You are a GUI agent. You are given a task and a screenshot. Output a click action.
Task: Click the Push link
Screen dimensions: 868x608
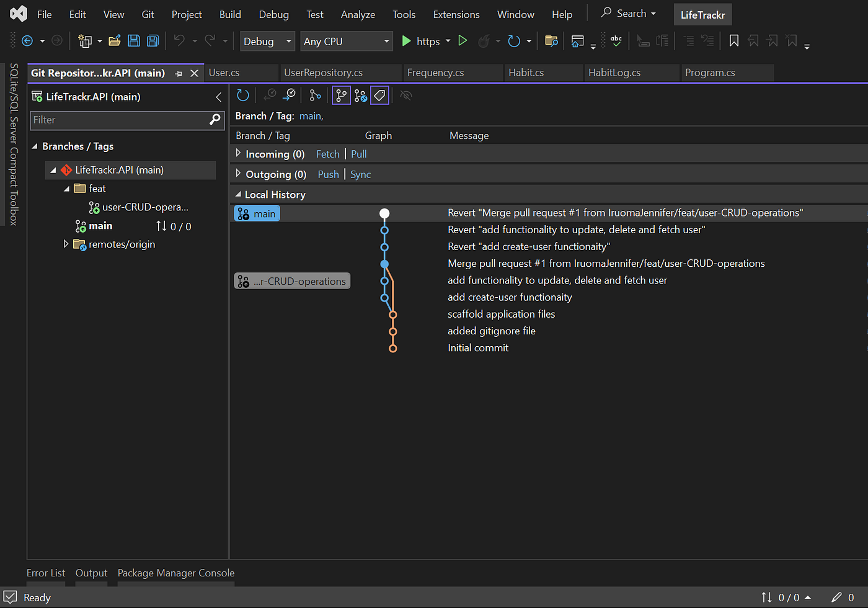(x=328, y=174)
